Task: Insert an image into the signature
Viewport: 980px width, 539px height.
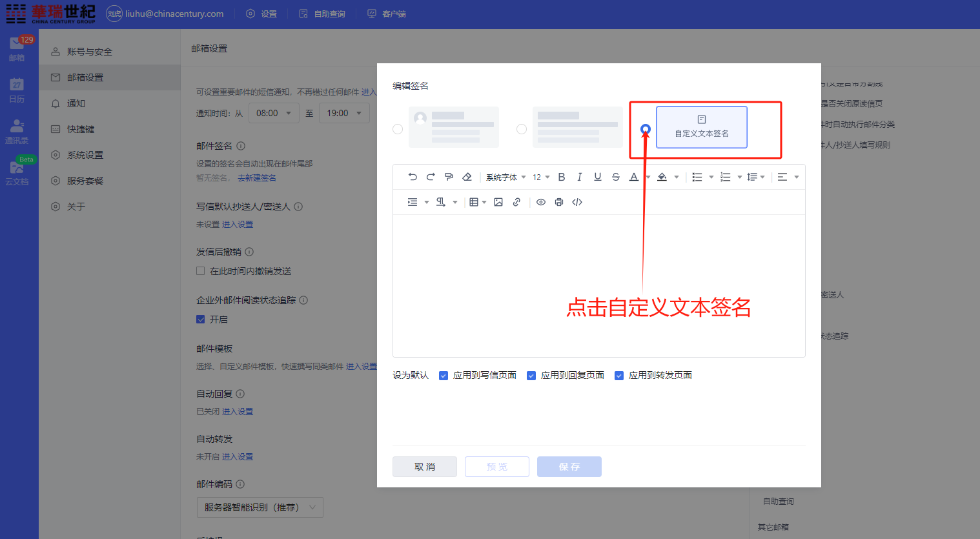Action: pos(498,202)
